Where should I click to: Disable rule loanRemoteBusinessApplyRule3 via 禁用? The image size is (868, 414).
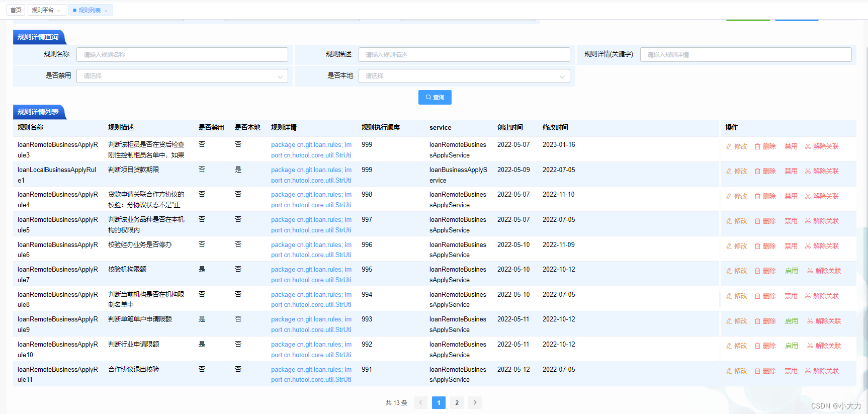pos(791,146)
